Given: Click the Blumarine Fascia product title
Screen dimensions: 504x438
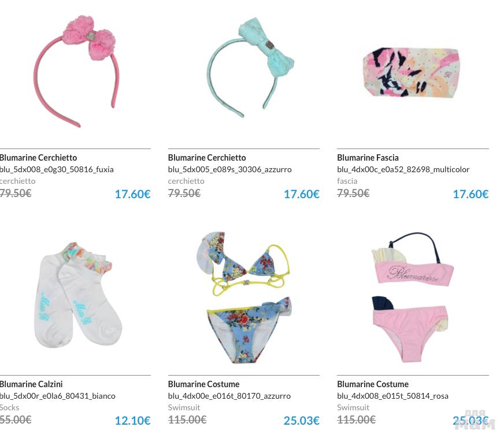Looking at the screenshot, I should (368, 158).
